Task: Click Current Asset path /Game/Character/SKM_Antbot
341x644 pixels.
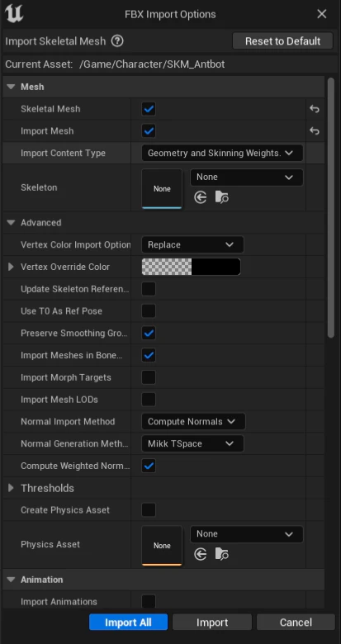Action: pos(152,64)
